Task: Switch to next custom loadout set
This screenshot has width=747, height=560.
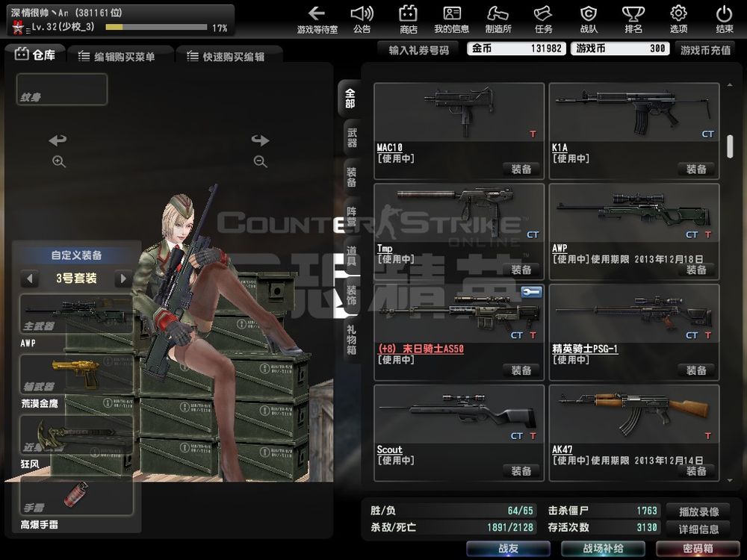Action: (123, 278)
